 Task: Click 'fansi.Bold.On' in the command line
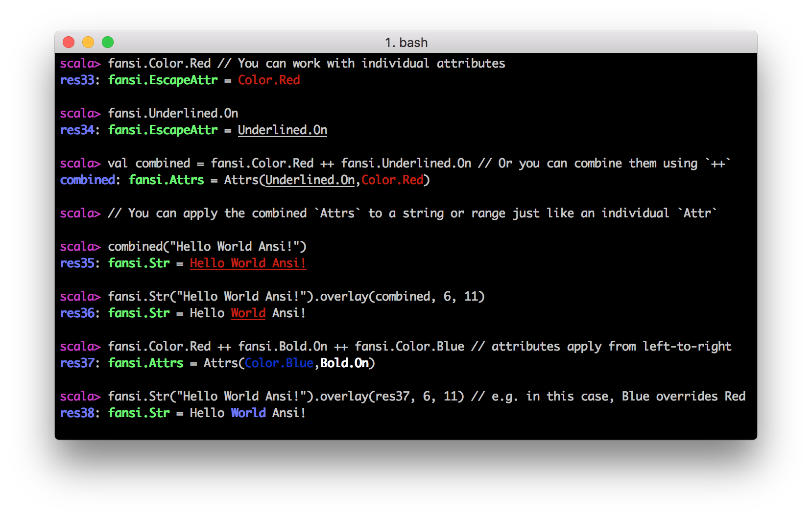click(283, 346)
